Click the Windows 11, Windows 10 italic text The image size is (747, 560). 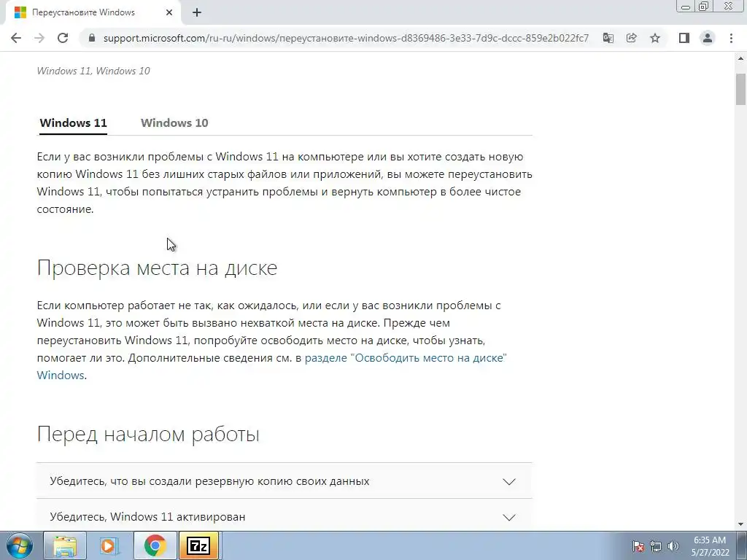[93, 71]
